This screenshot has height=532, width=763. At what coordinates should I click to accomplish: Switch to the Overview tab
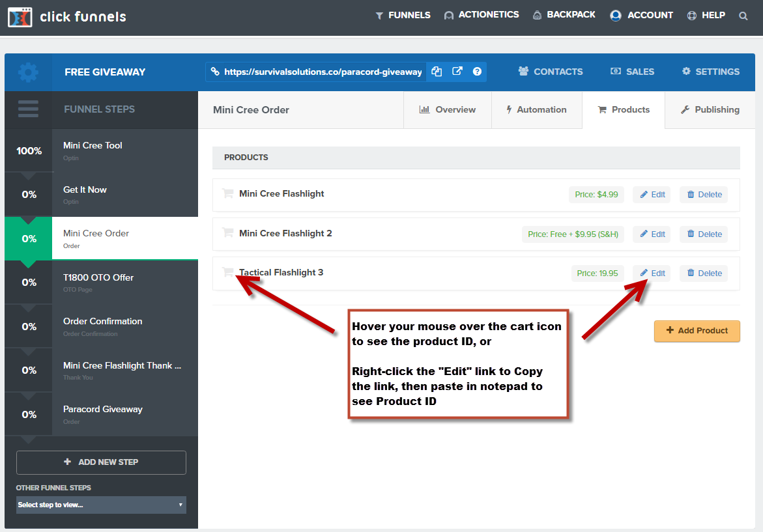tap(447, 110)
